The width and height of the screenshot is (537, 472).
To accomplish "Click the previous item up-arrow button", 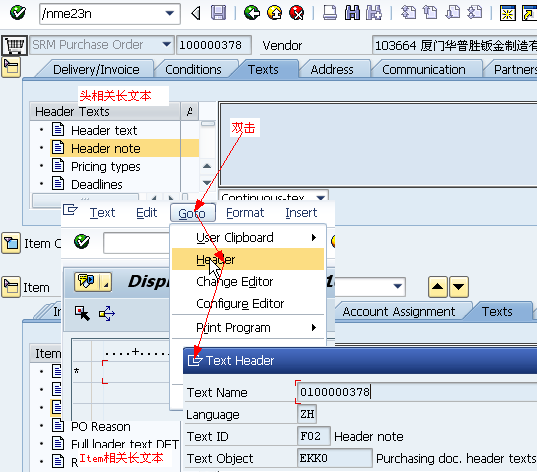I will pyautogui.click(x=438, y=286).
